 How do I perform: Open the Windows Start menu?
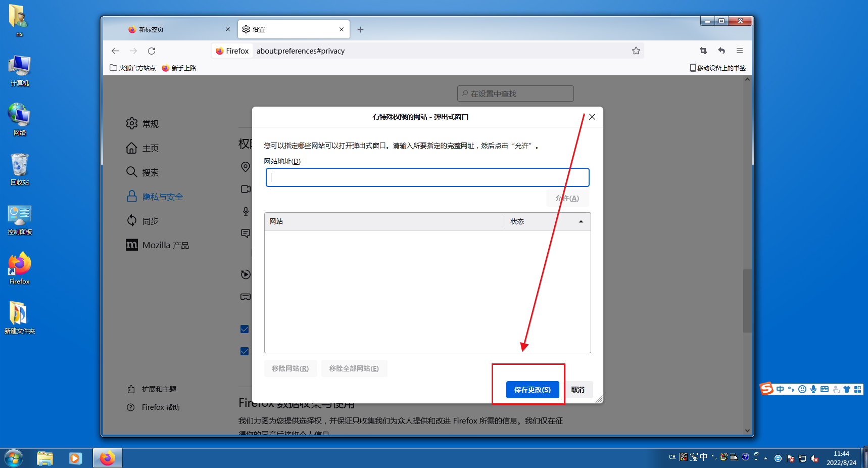pos(13,458)
